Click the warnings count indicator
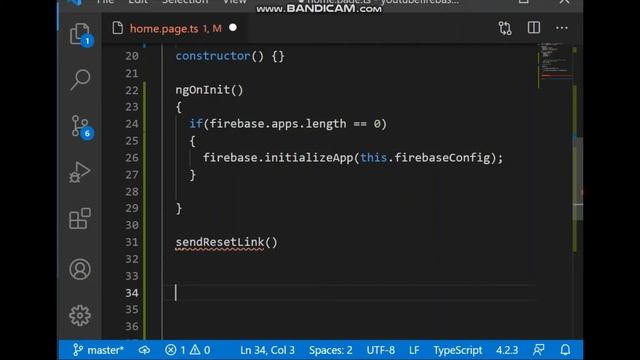Screen dimensions: 640x360 coord(200,350)
